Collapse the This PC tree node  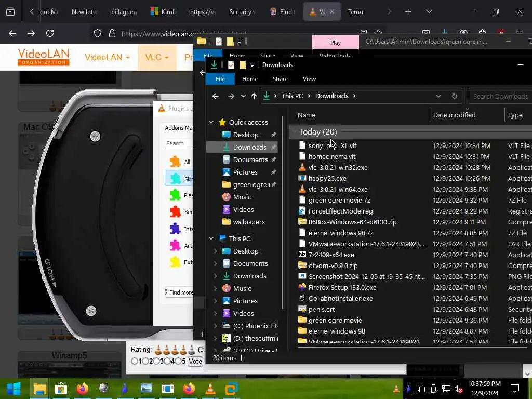[x=211, y=238]
